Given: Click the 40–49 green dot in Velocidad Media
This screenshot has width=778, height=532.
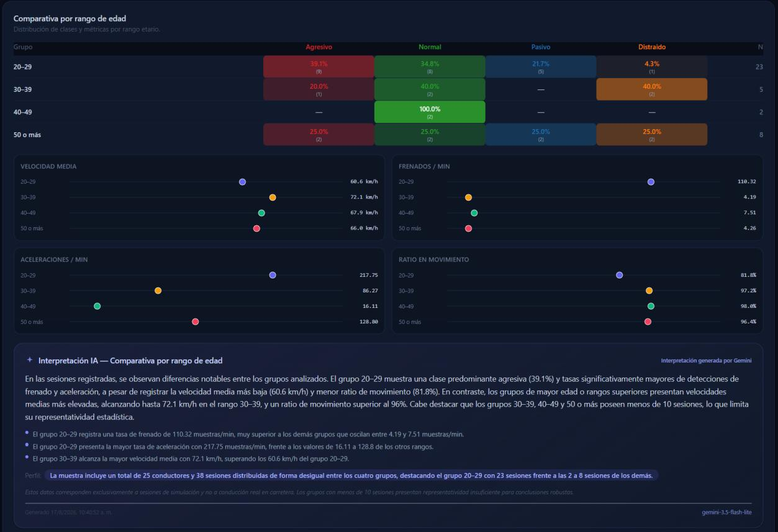Looking at the screenshot, I should [x=261, y=213].
